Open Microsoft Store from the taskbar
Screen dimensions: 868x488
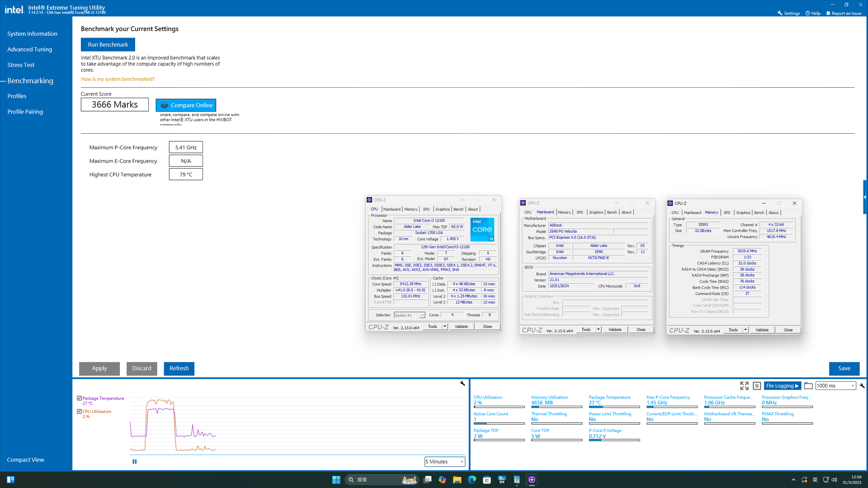click(x=487, y=480)
